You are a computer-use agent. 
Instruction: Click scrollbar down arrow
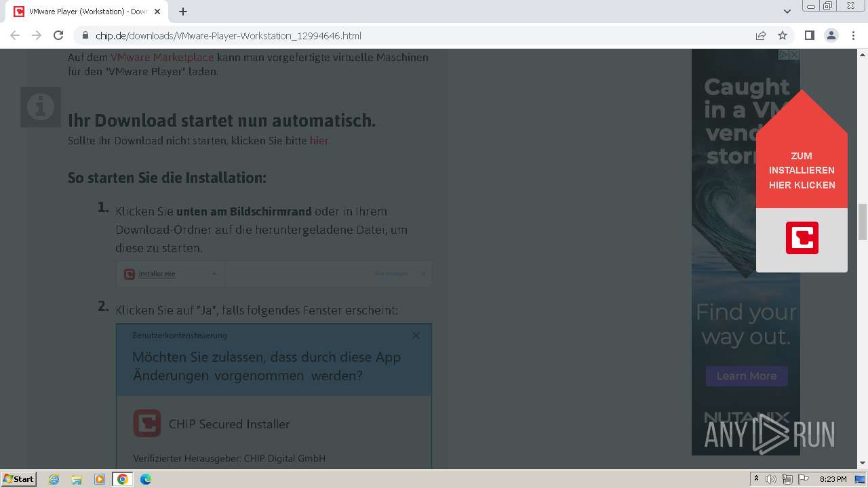(x=863, y=463)
